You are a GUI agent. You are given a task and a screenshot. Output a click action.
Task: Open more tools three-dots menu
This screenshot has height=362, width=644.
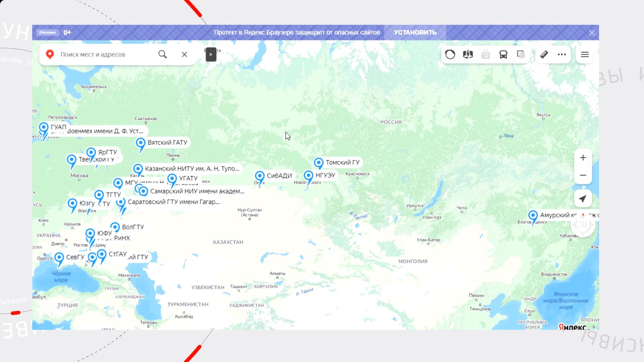pyautogui.click(x=562, y=54)
